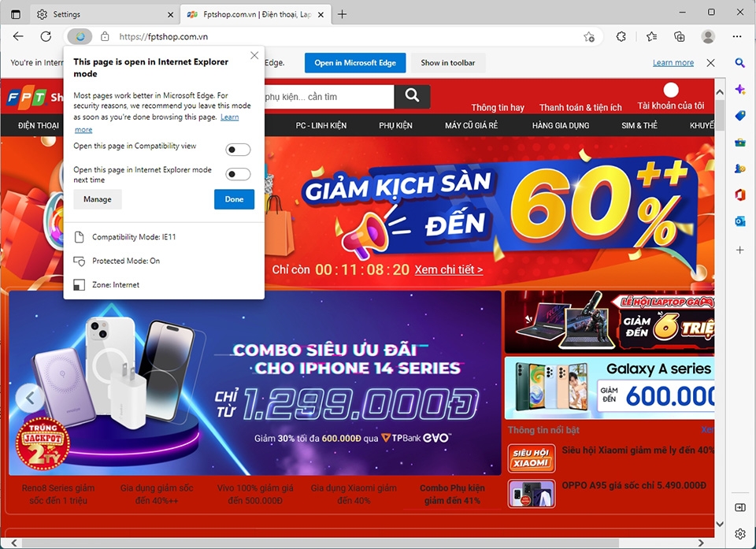Open HÀNG GIA DỤNG menu category
Viewport: 756px width, 549px height.
[x=561, y=125]
